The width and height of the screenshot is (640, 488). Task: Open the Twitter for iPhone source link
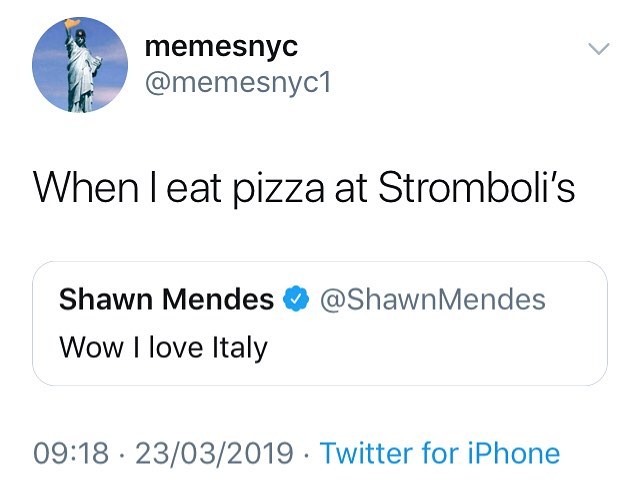point(440,452)
